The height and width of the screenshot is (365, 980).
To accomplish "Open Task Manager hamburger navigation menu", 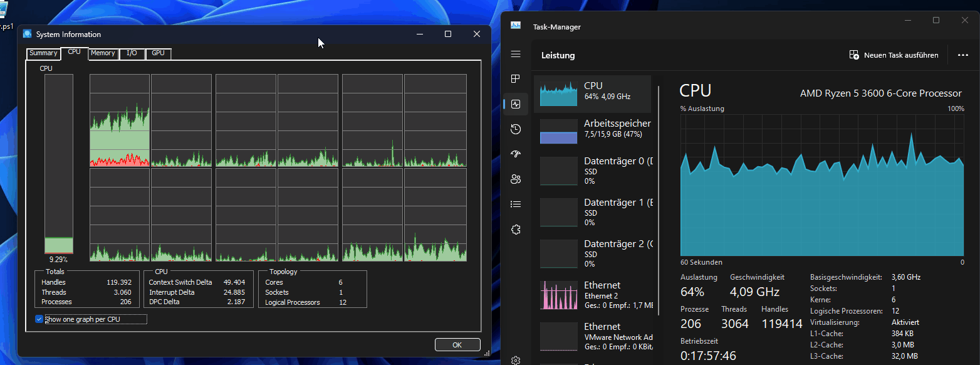I will tap(516, 55).
